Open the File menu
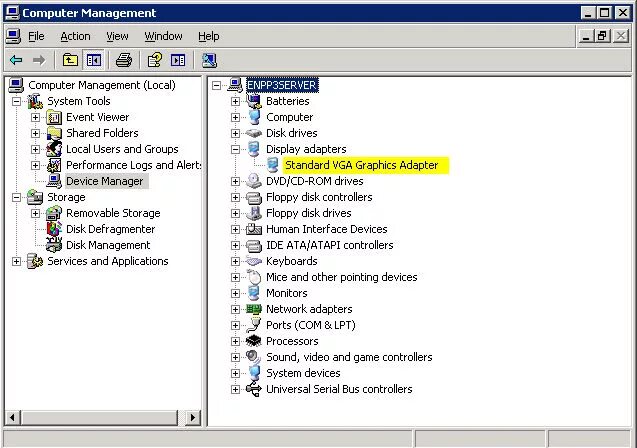Screen dimensions: 637x448 pyautogui.click(x=36, y=37)
